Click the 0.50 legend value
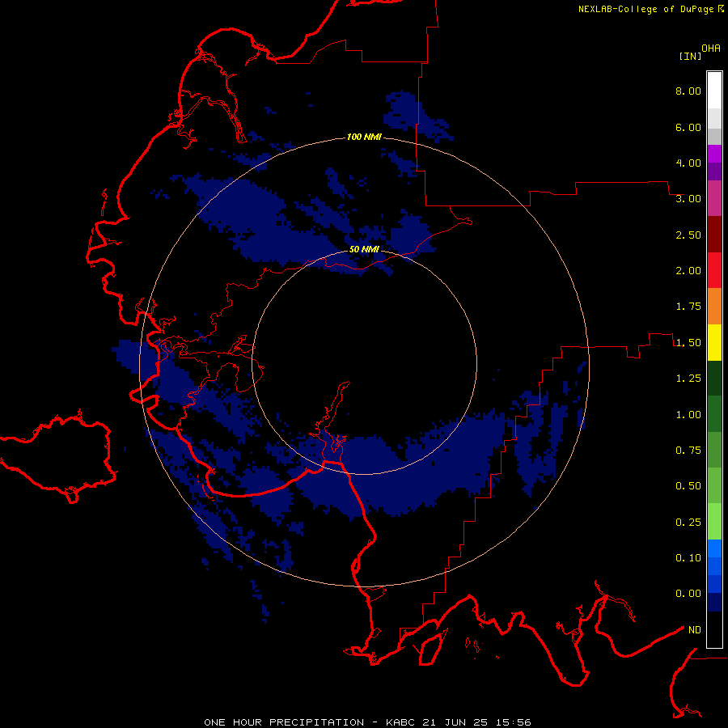 coord(688,486)
